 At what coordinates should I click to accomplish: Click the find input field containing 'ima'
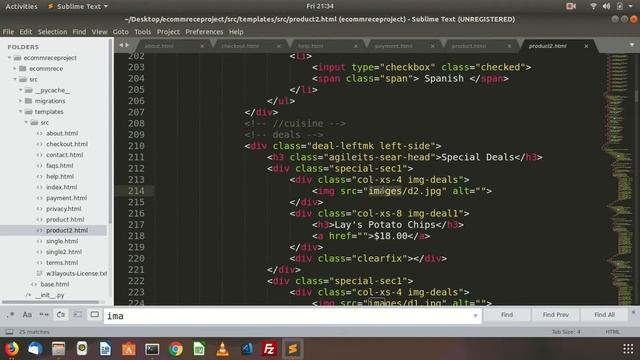pos(292,316)
